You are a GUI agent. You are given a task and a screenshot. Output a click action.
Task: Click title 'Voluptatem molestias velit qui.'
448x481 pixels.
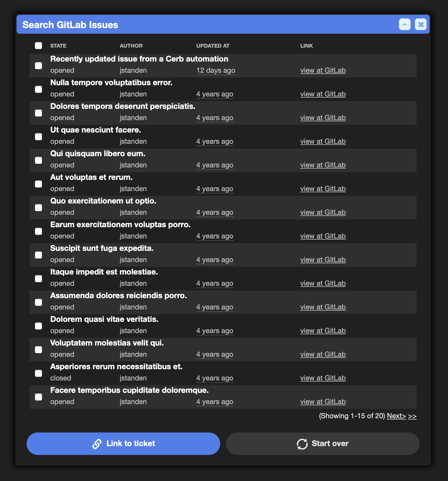[107, 343]
